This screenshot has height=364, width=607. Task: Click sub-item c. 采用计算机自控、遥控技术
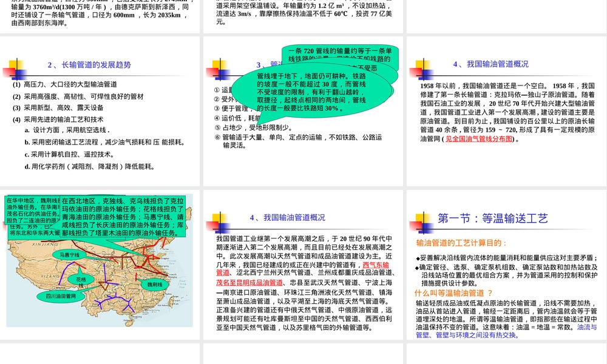coord(70,155)
